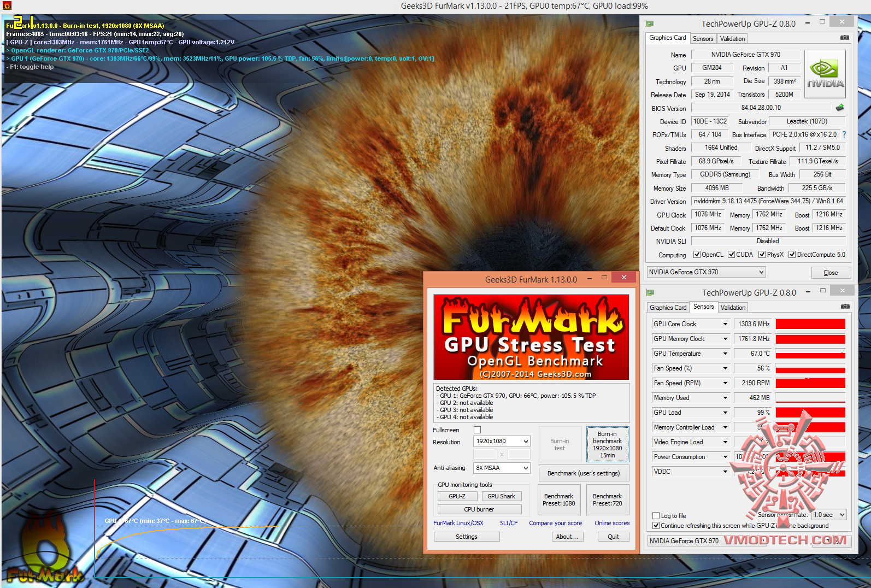Screen dimensions: 871x588
Task: Open the FurMark Linux/OSX link
Action: pyautogui.click(x=458, y=523)
